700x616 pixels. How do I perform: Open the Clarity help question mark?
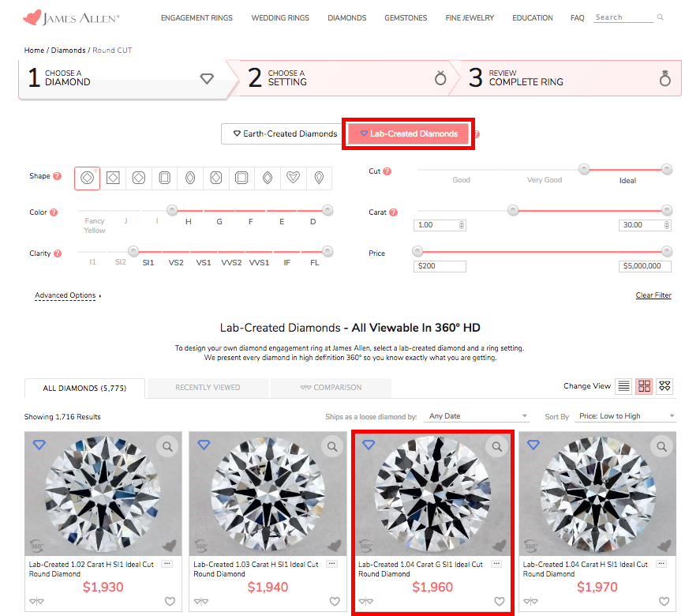coord(58,254)
